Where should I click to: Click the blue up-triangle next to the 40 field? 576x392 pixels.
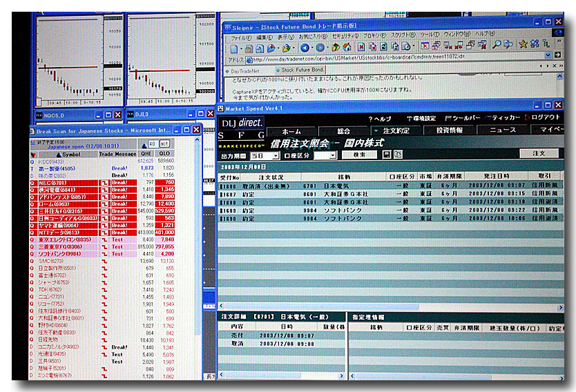click(144, 146)
